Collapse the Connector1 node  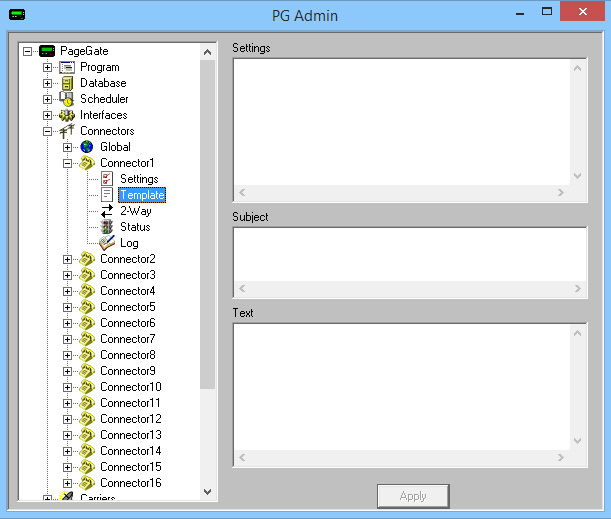click(x=67, y=163)
